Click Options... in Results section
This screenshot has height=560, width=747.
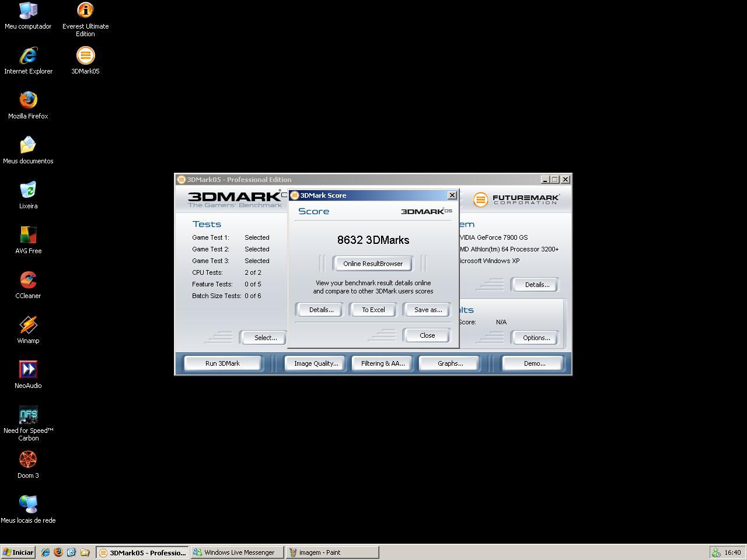(536, 338)
